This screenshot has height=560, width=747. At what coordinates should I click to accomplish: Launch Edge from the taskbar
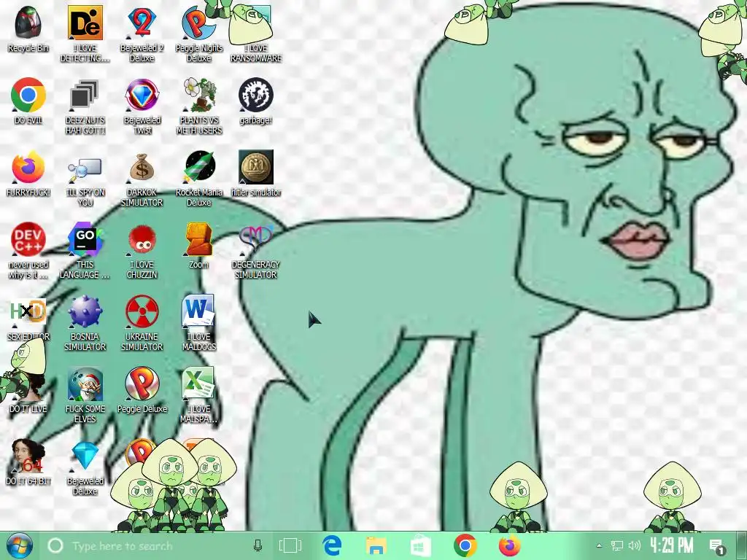point(332,545)
